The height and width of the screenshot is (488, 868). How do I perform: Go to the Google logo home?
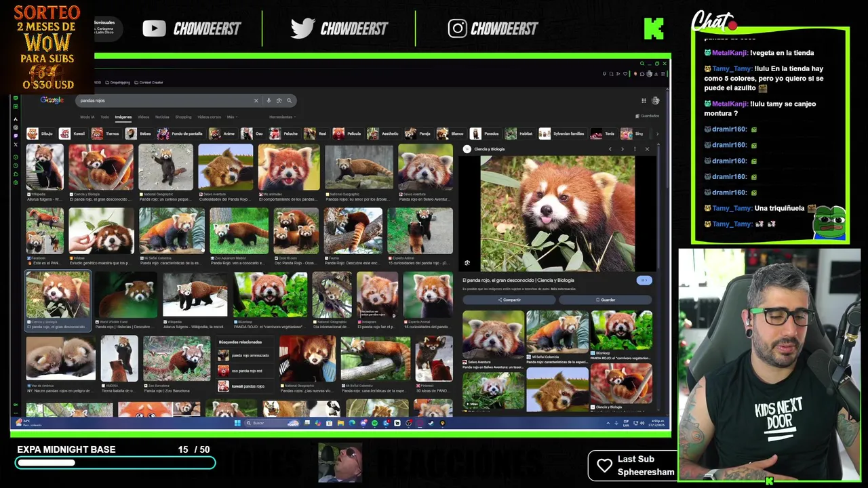(52, 100)
